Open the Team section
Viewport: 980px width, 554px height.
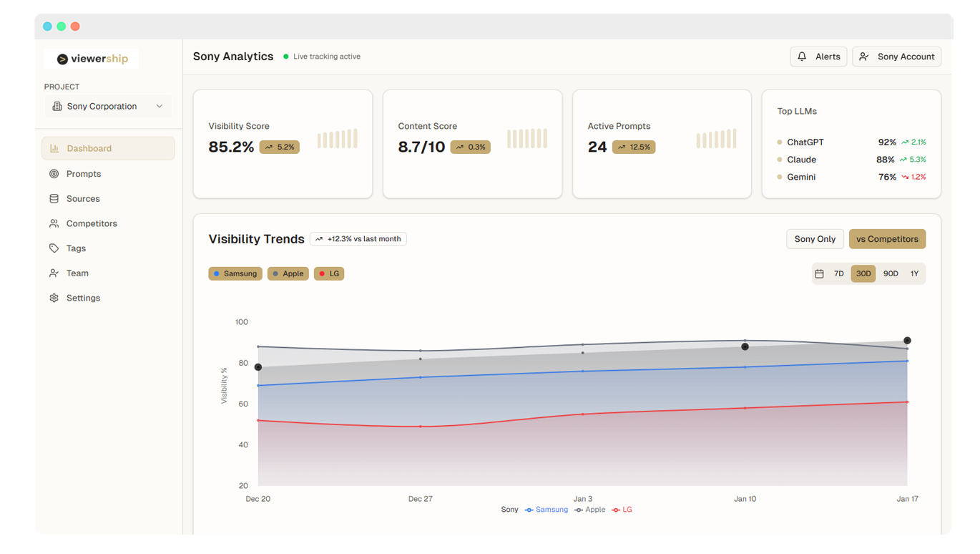tap(108, 273)
